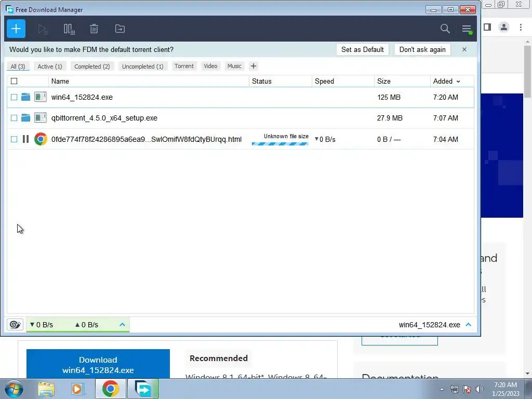Switch to Chrome in taskbar
This screenshot has height=399, width=532.
[x=110, y=389]
